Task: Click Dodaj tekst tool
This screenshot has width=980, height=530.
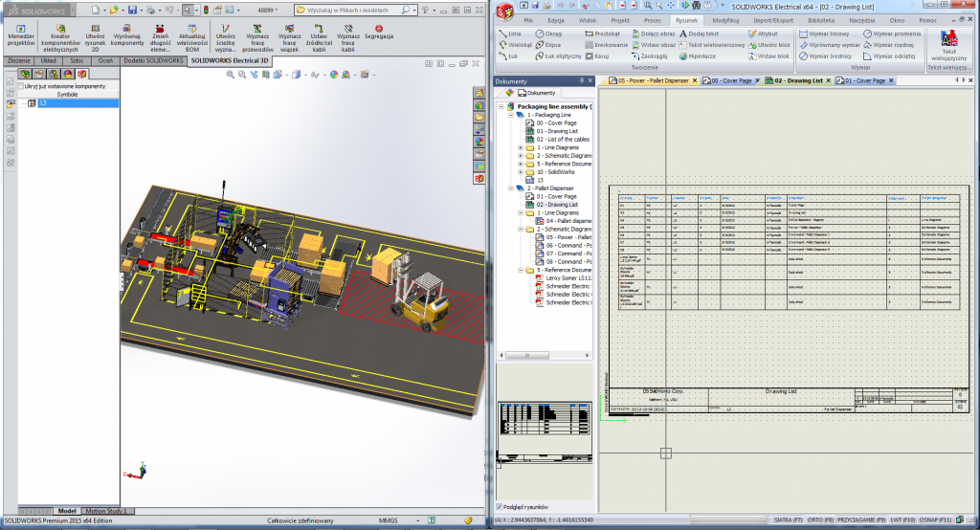Action: click(704, 33)
